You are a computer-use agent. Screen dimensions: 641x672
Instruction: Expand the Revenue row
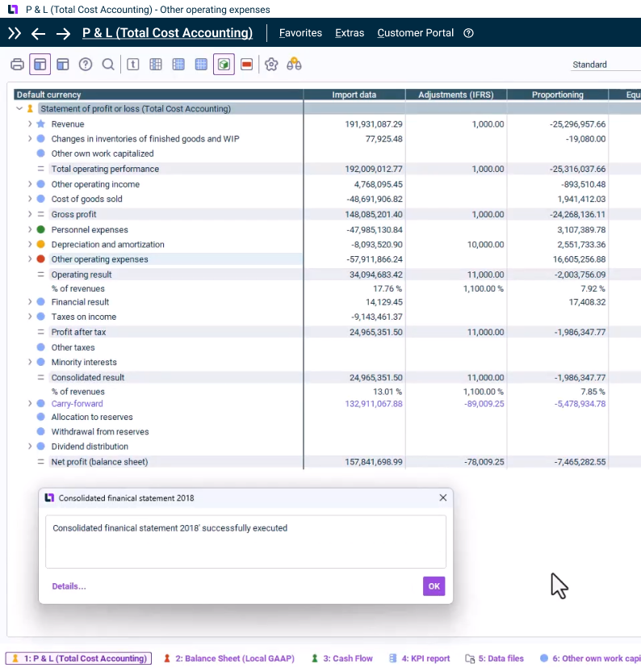pos(30,124)
